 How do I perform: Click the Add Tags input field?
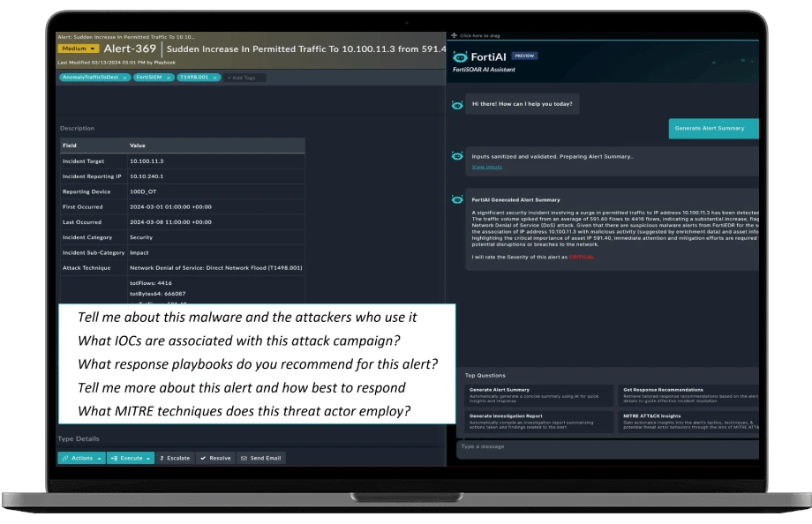click(x=244, y=78)
